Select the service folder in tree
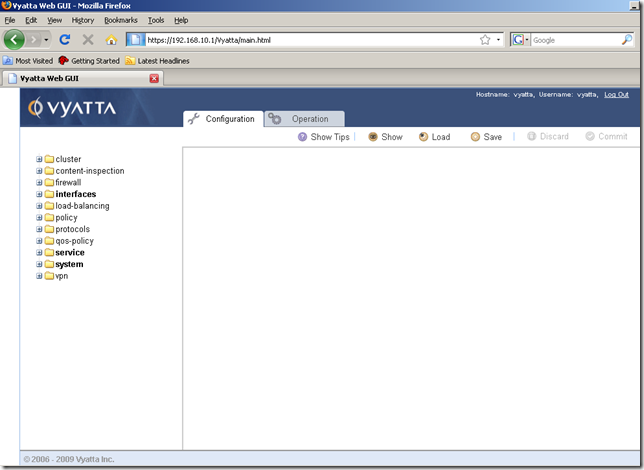This screenshot has width=644, height=470. pos(70,253)
